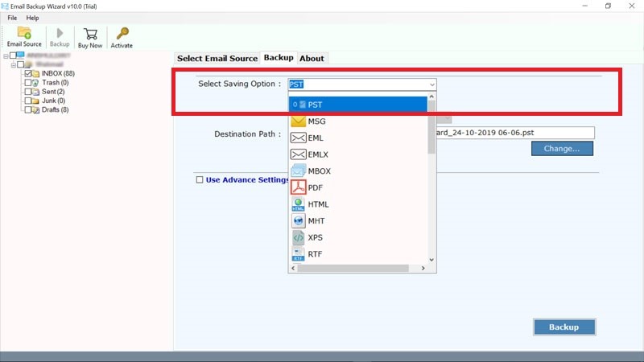Open the File menu

click(12, 18)
